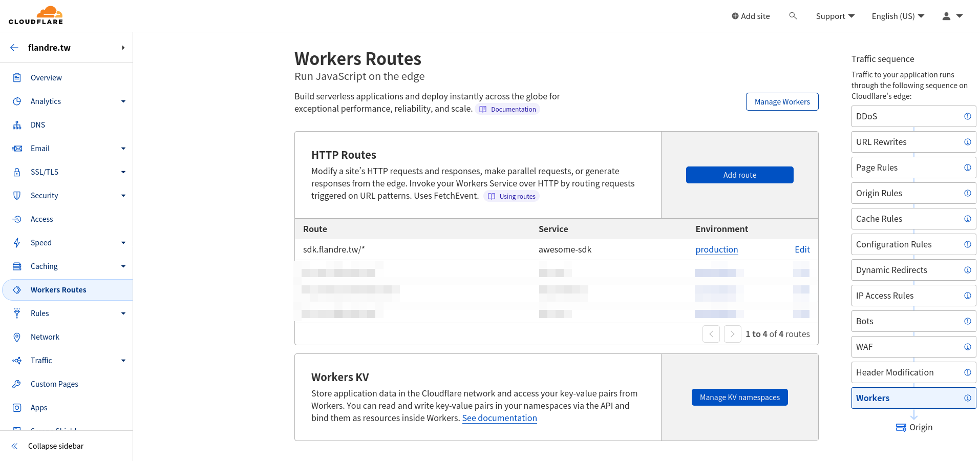Open Apps via its sidebar icon
Viewport: 980px width, 461px height.
pos(16,407)
